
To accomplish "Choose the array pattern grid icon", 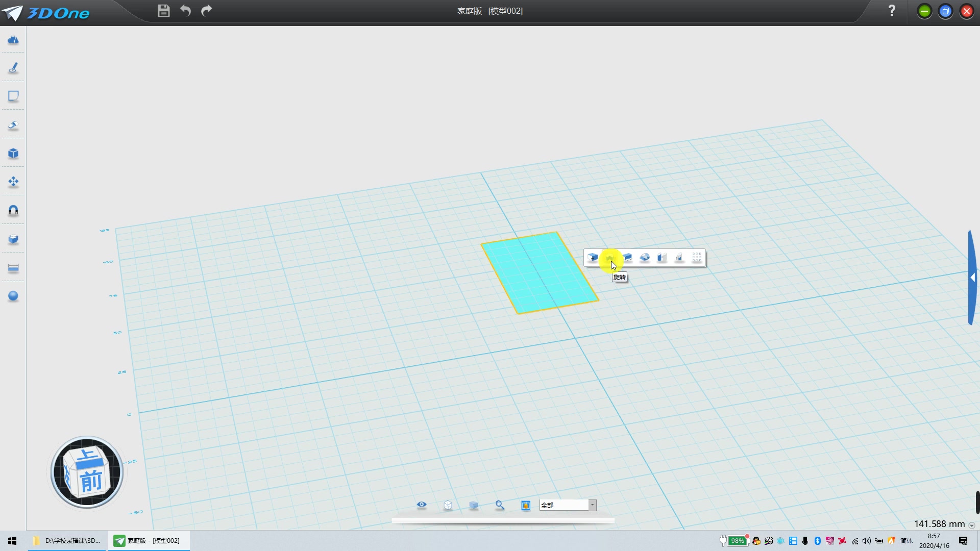I will 697,258.
